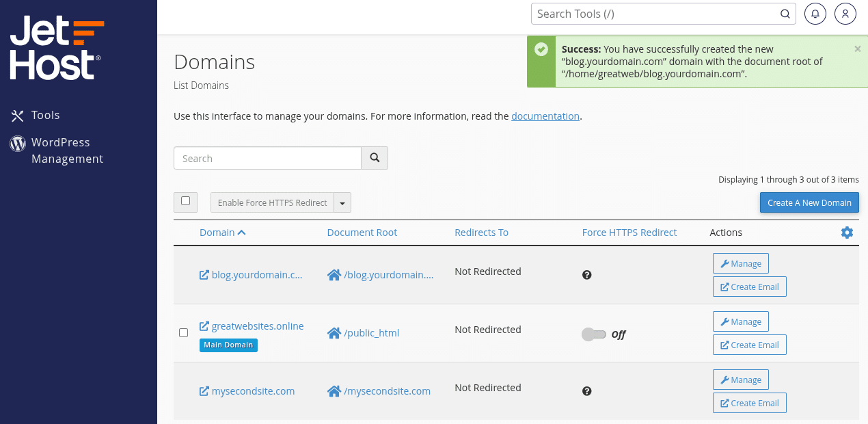Screen dimensions: 868x424
Task: Dismiss the success notification
Action: (x=858, y=49)
